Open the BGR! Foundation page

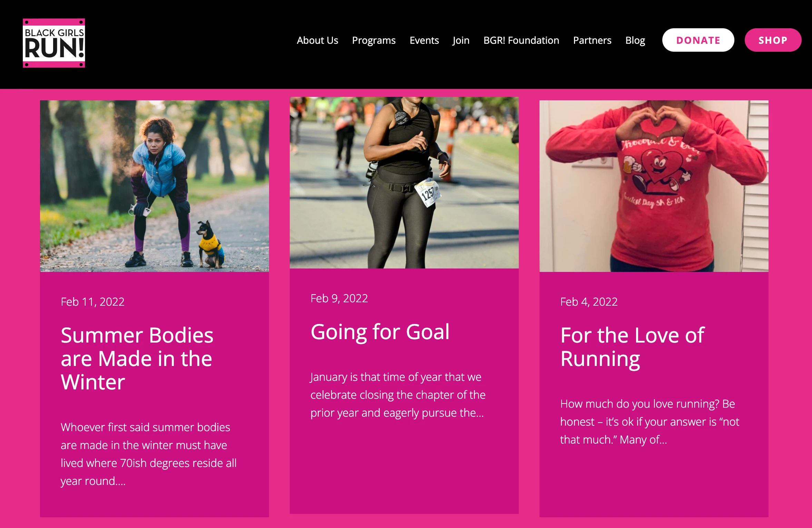521,40
